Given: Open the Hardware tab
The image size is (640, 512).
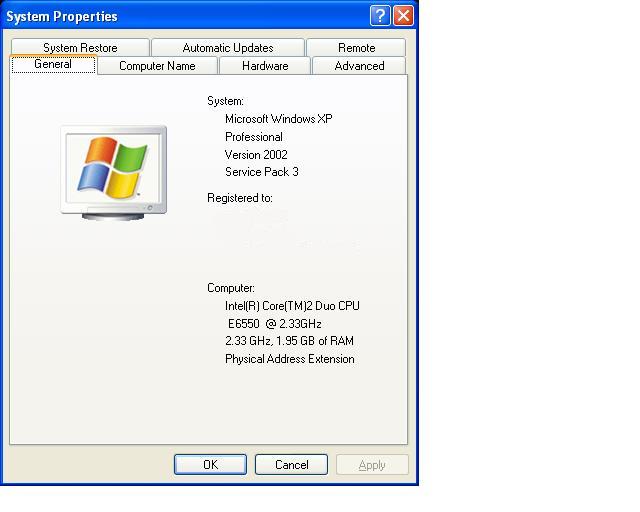Looking at the screenshot, I should click(265, 66).
